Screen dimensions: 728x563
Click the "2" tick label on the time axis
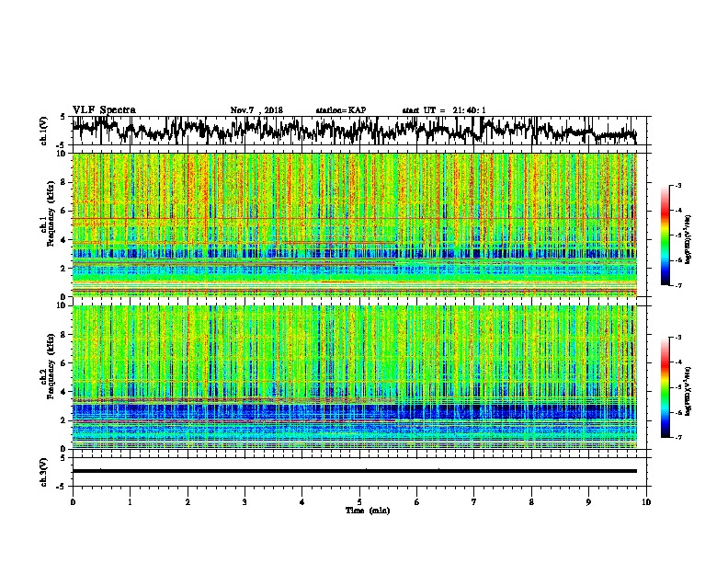tap(188, 501)
